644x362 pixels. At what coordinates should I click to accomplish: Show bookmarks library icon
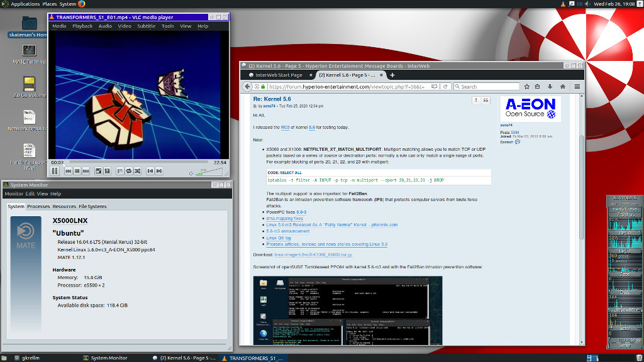pos(537,87)
